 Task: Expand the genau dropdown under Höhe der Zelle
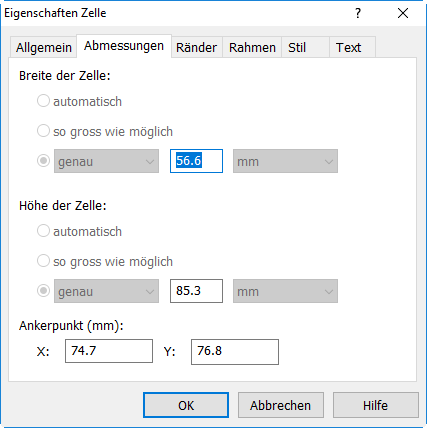pos(106,291)
